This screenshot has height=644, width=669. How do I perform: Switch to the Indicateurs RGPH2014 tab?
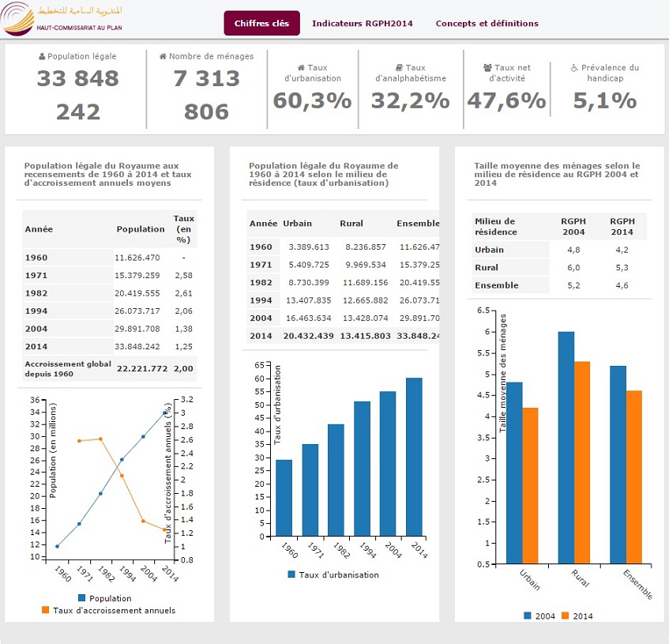pyautogui.click(x=362, y=24)
